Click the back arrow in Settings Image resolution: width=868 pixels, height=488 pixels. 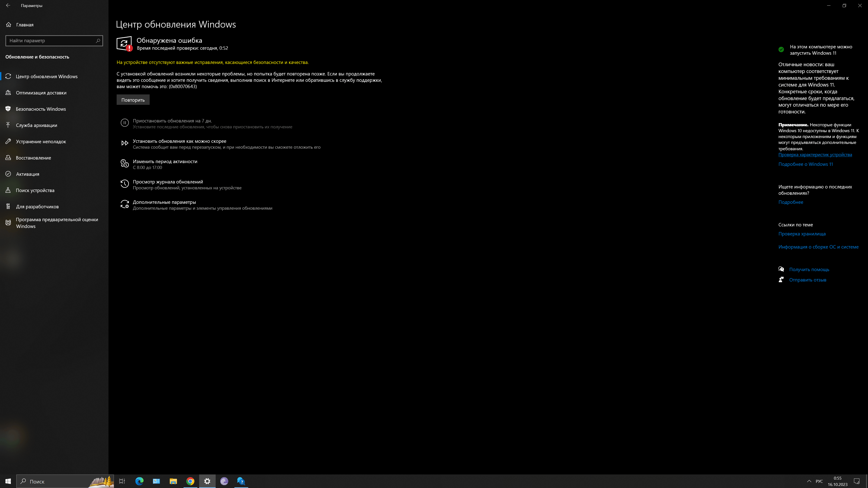(8, 5)
